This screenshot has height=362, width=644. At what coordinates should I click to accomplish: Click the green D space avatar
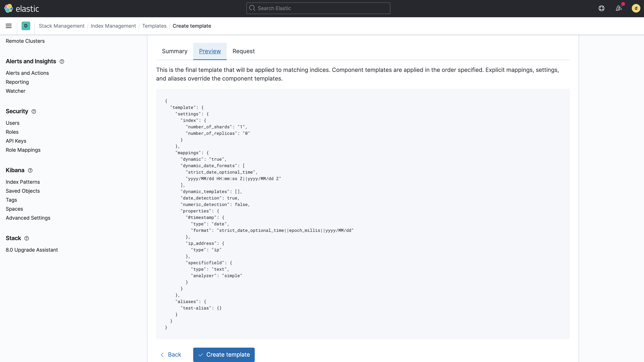[x=26, y=26]
